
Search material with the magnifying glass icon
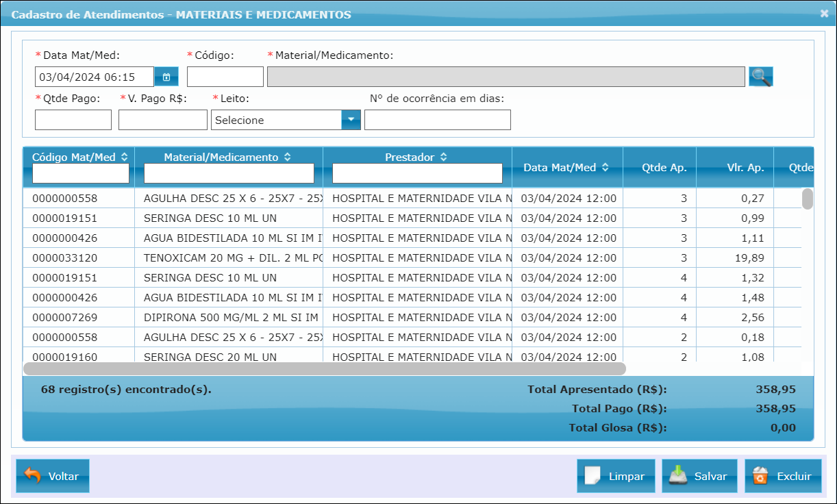760,77
